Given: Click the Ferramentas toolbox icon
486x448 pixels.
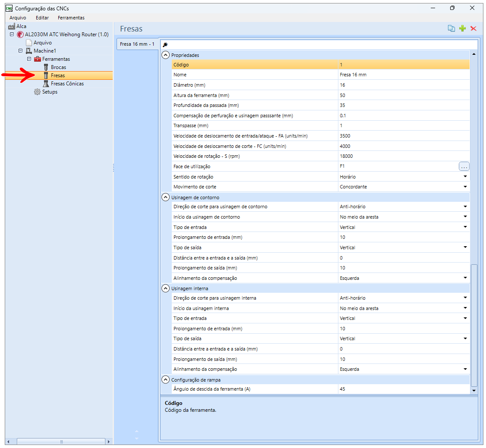Looking at the screenshot, I should [x=38, y=59].
